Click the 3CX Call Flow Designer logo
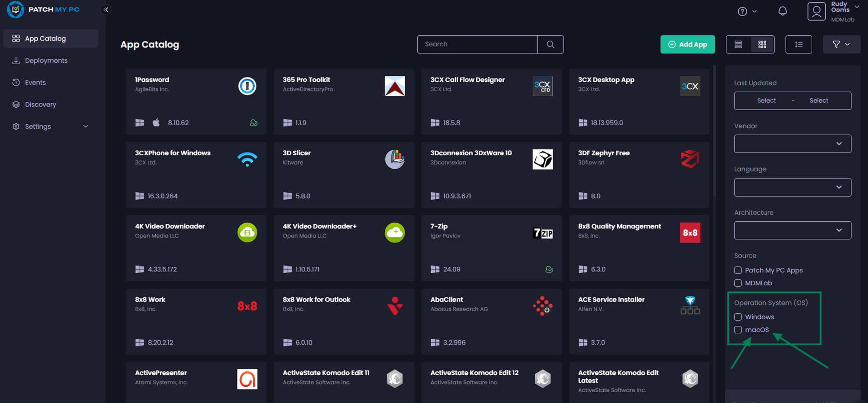The width and height of the screenshot is (868, 403). (x=543, y=86)
